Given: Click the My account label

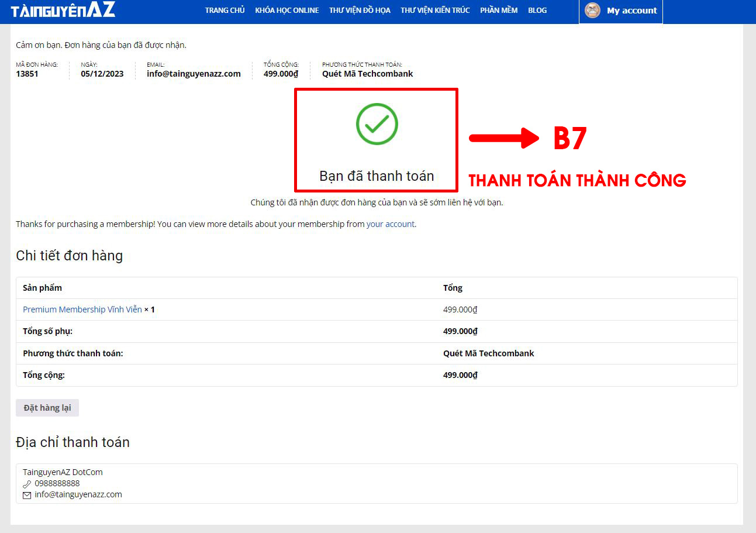Looking at the screenshot, I should [x=631, y=11].
